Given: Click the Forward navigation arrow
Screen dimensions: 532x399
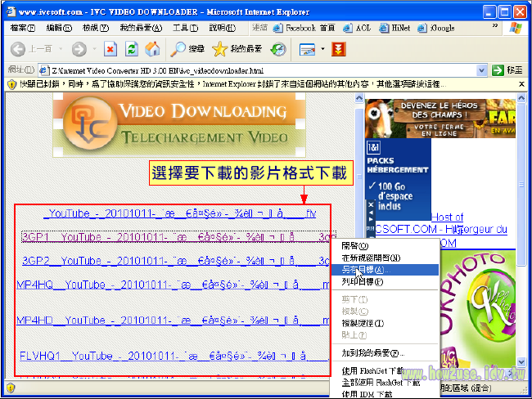Looking at the screenshot, I should point(79,50).
